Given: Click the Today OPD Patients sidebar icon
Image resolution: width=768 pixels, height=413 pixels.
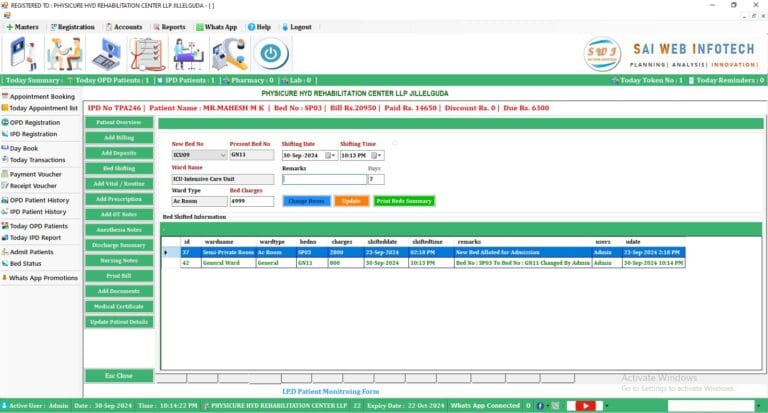Looking at the screenshot, I should (5, 226).
